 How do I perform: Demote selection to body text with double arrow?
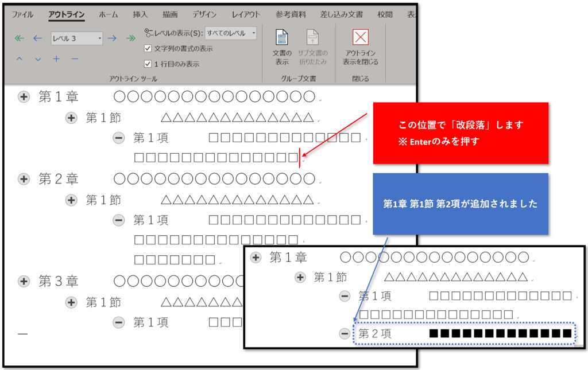tap(131, 38)
